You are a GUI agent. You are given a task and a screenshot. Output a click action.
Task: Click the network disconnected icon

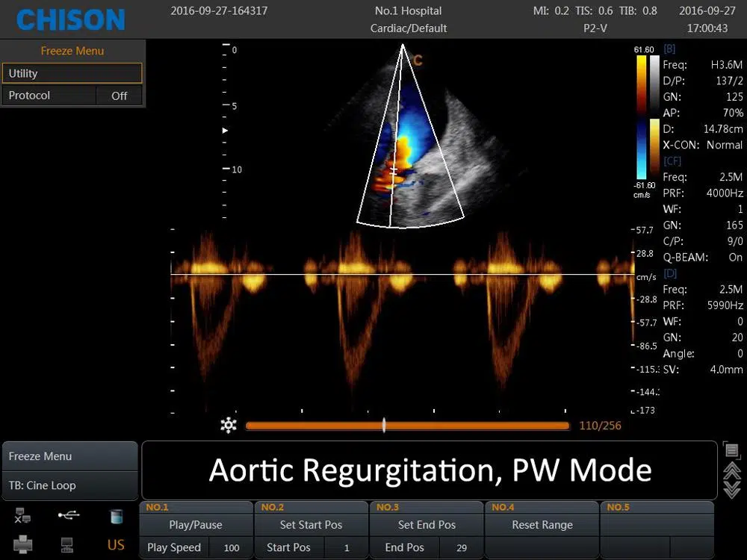coord(23,515)
